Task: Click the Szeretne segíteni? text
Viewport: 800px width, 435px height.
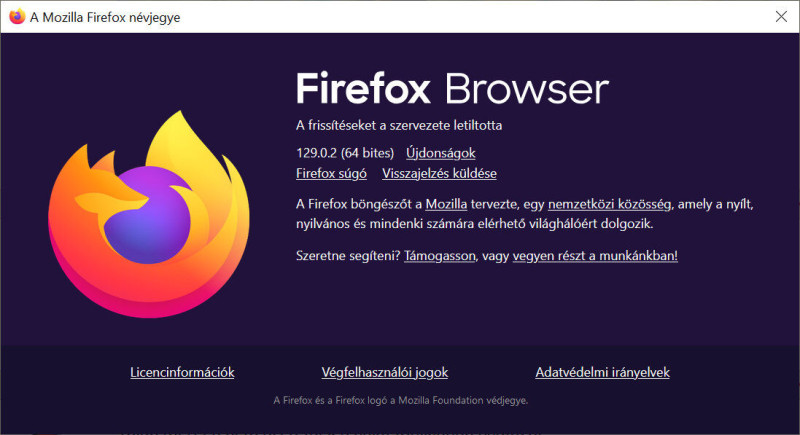Action: point(348,255)
